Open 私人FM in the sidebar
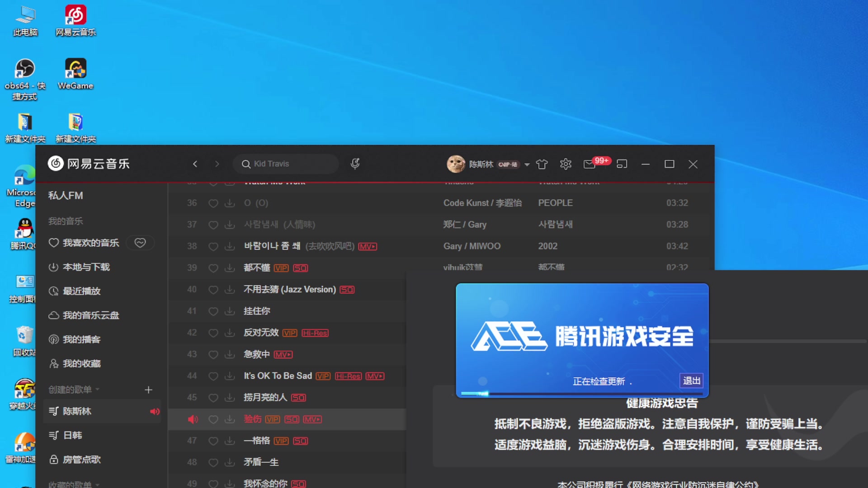Viewport: 868px width, 488px height. tap(66, 196)
